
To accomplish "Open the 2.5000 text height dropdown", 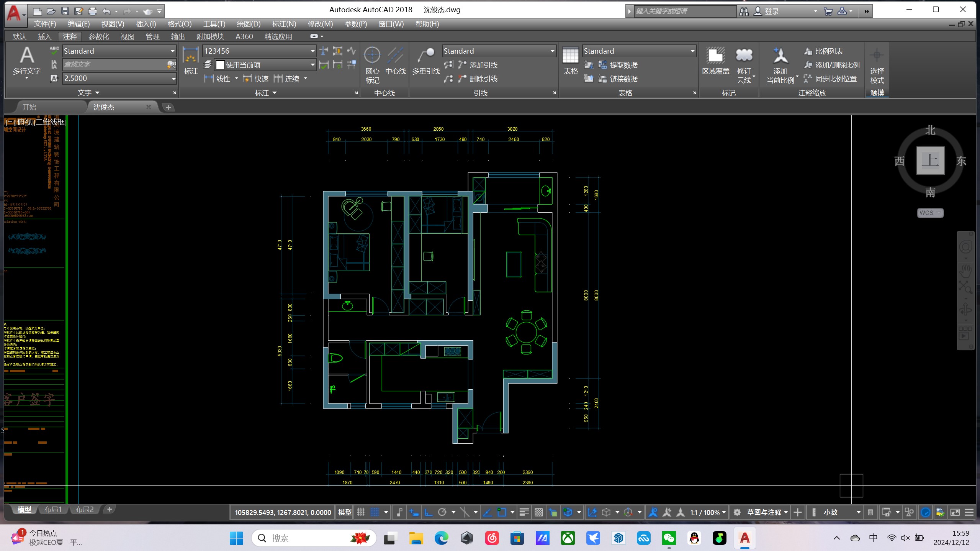I will [173, 79].
